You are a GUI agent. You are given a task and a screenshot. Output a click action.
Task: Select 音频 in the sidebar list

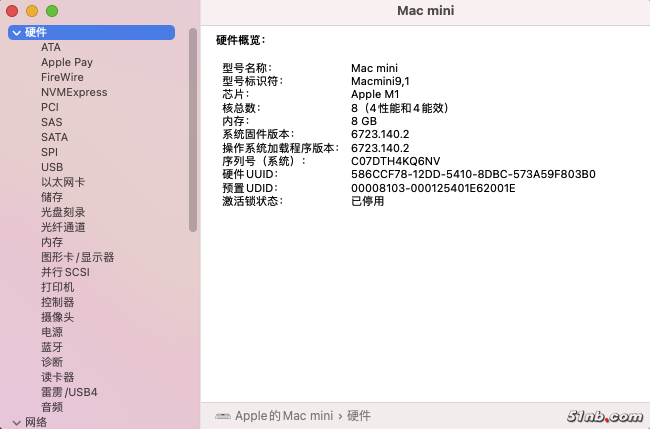(52, 407)
